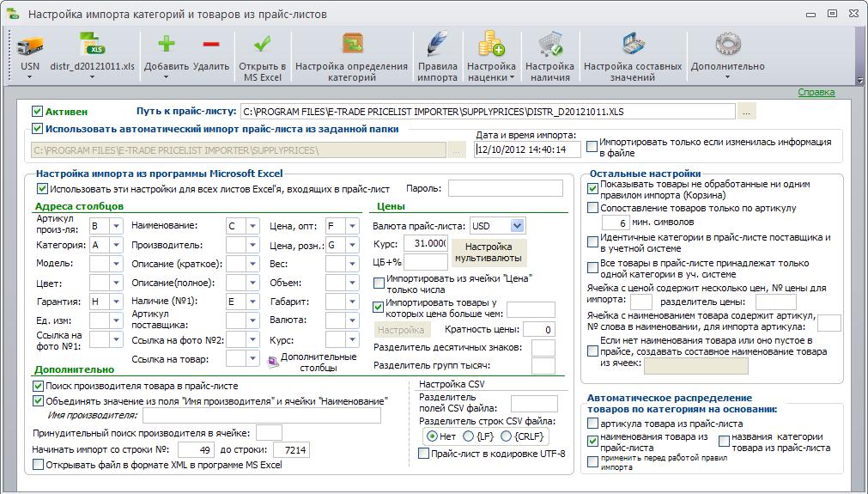
Task: Open Настройка определения категорий icon
Action: pyautogui.click(x=351, y=44)
